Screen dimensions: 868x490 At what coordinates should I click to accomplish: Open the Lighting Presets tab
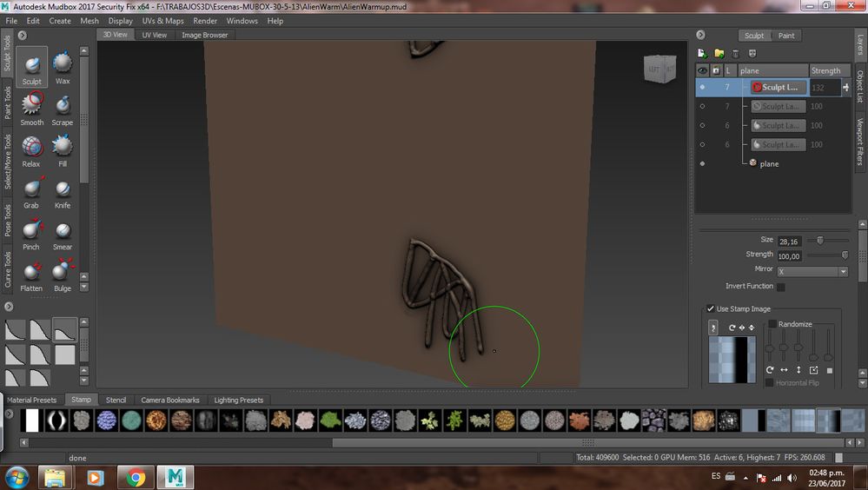coord(239,400)
